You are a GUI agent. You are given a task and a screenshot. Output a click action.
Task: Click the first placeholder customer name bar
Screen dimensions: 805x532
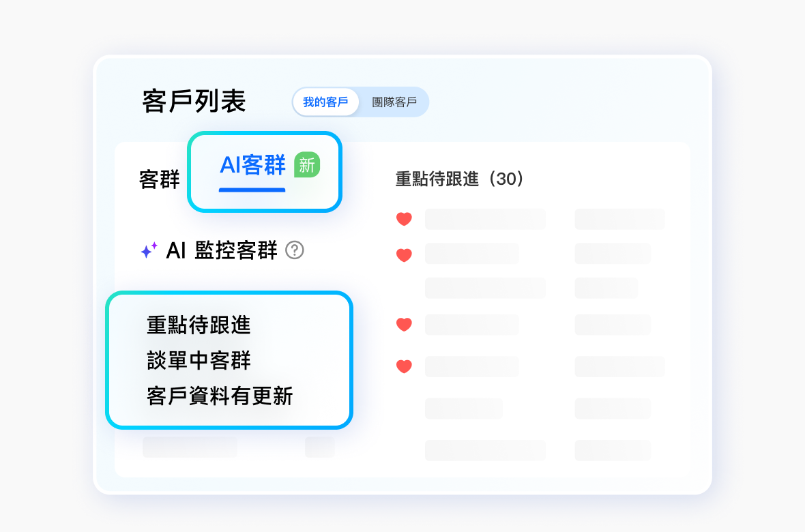point(484,218)
